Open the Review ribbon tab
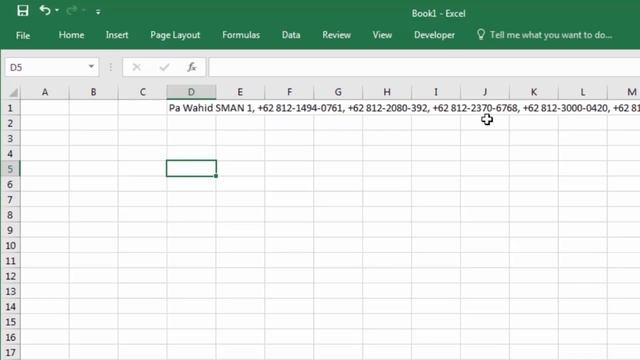Image resolution: width=640 pixels, height=360 pixels. pyautogui.click(x=336, y=35)
